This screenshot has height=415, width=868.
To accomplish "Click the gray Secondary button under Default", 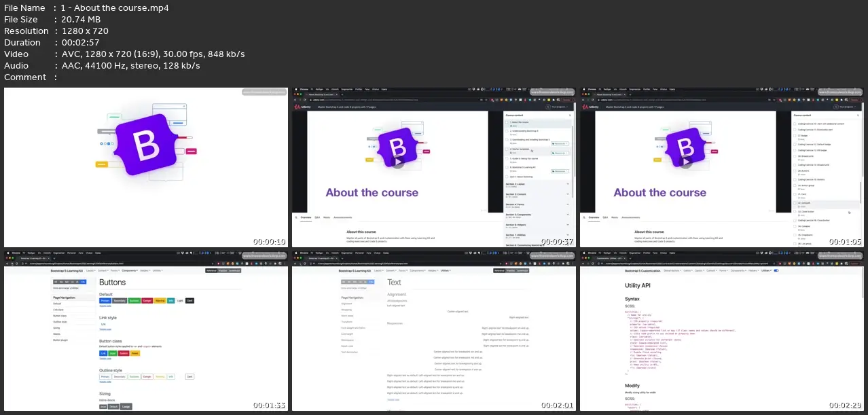I will tap(120, 301).
